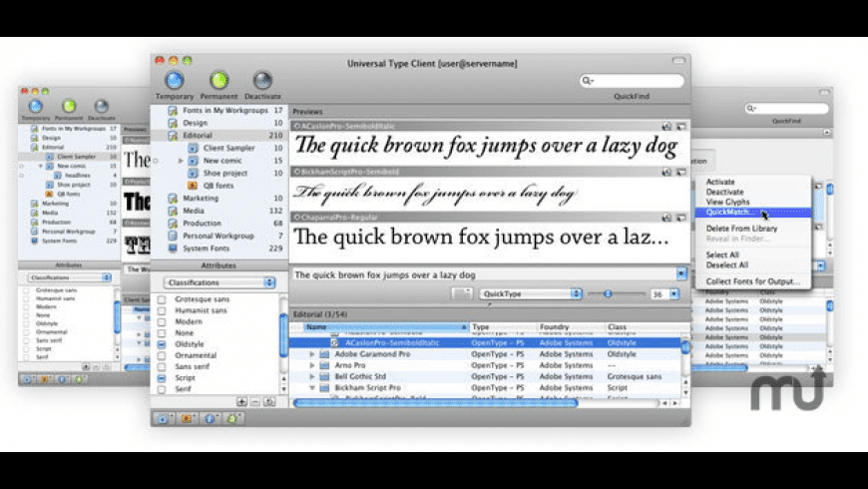Open the QuickType preview type dropdown
The image size is (868, 489).
[530, 294]
